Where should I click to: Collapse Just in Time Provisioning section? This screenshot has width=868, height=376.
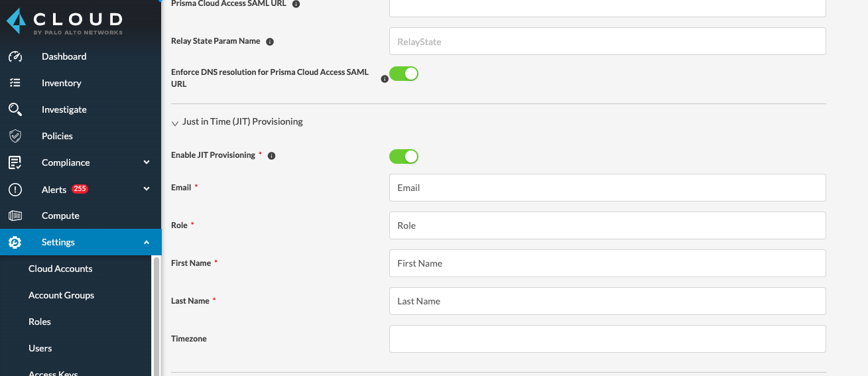pos(175,123)
